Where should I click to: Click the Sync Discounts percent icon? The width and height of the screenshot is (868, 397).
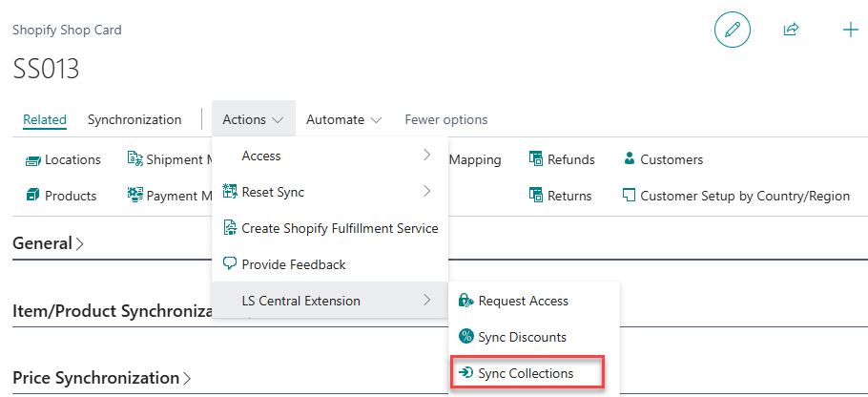point(466,337)
